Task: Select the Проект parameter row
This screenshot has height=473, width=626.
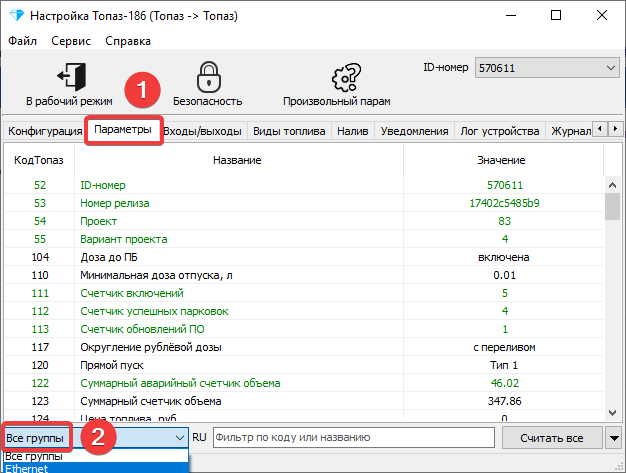Action: (304, 221)
